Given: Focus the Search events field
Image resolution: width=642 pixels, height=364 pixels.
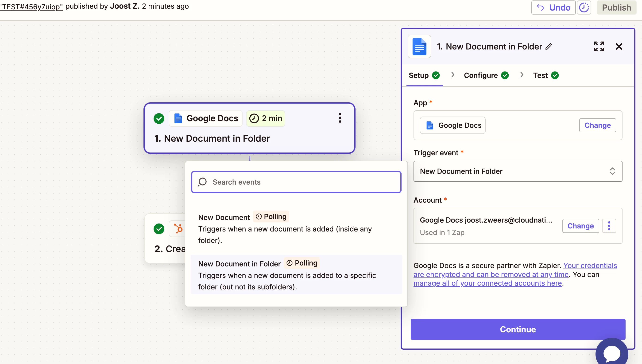Looking at the screenshot, I should (x=296, y=182).
